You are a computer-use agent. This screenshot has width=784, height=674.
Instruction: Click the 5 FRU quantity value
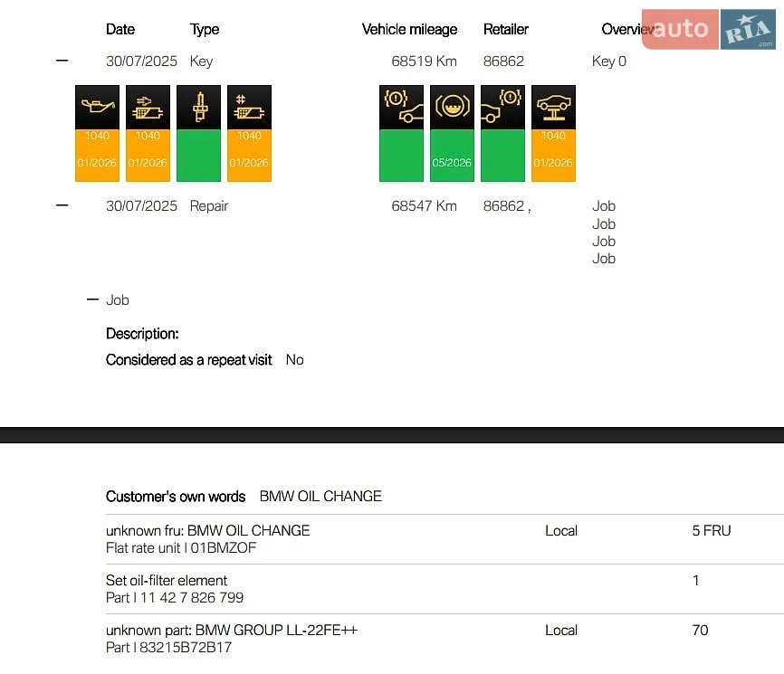(712, 531)
